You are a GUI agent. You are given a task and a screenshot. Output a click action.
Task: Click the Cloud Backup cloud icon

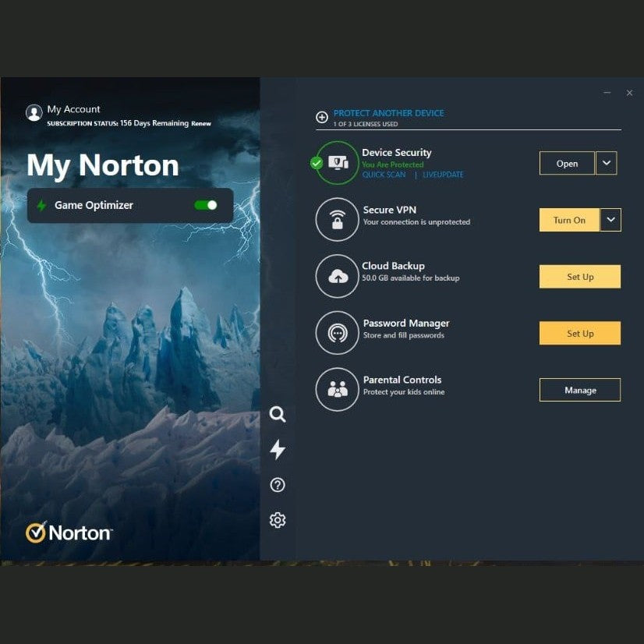[337, 276]
